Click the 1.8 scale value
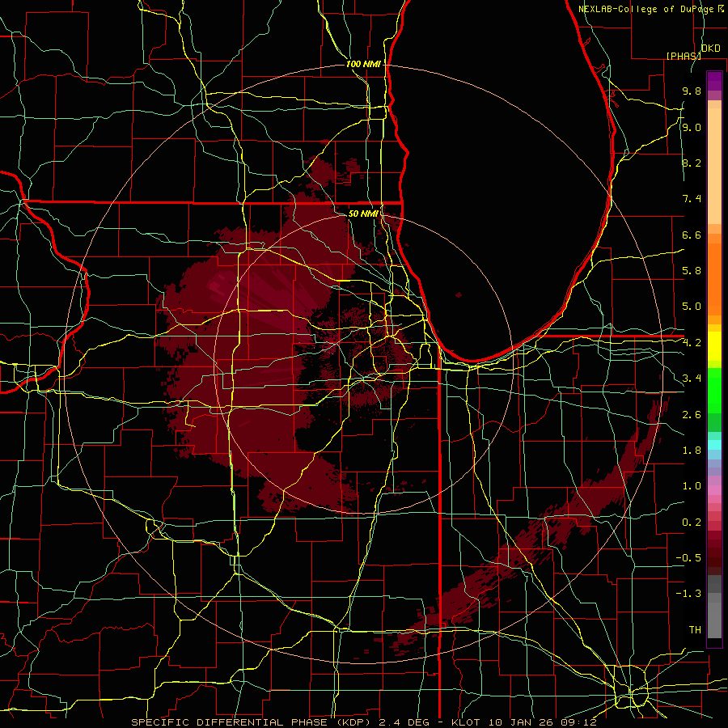The width and height of the screenshot is (728, 728). (692, 451)
